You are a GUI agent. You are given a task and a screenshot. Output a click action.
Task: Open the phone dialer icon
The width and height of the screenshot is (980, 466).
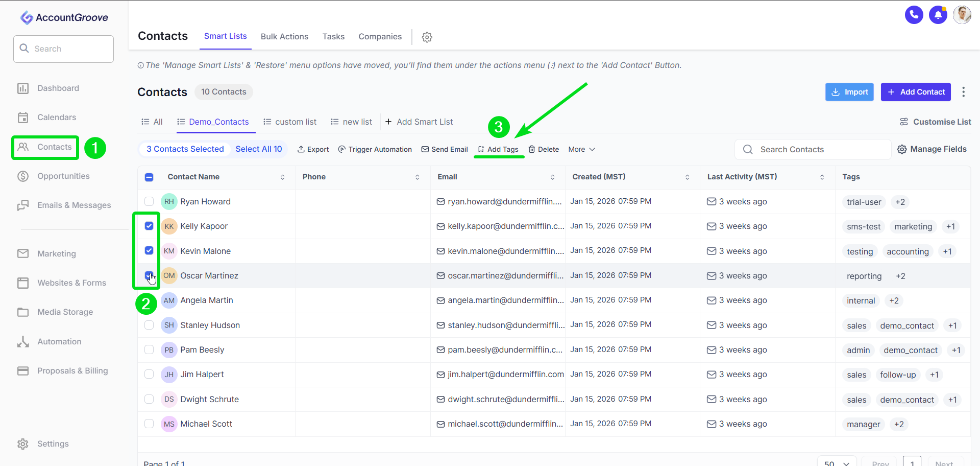tap(914, 15)
